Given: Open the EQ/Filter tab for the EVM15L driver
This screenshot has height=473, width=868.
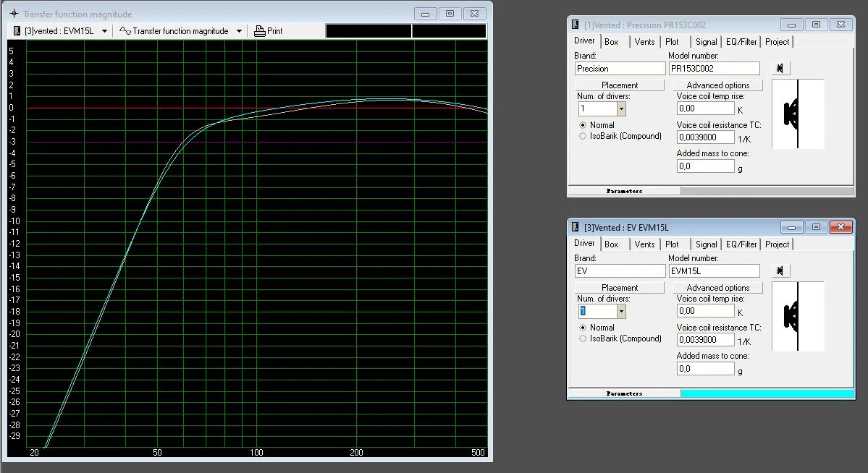Looking at the screenshot, I should click(x=740, y=244).
